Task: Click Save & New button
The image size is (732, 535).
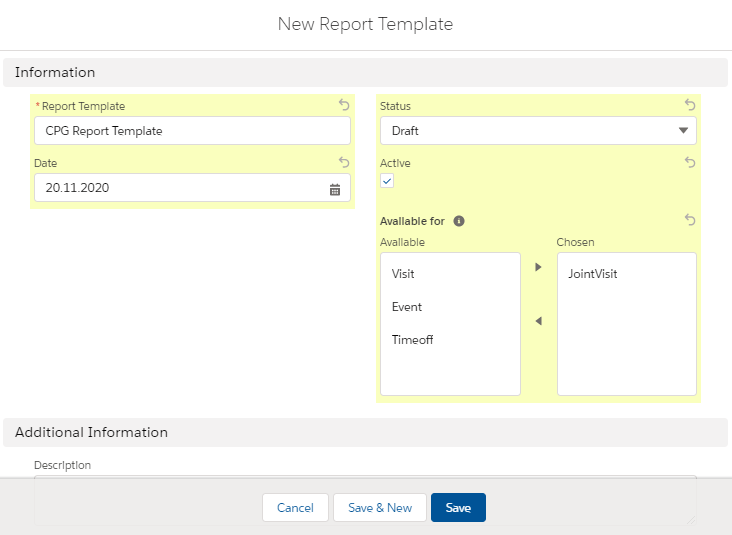Action: pyautogui.click(x=380, y=507)
